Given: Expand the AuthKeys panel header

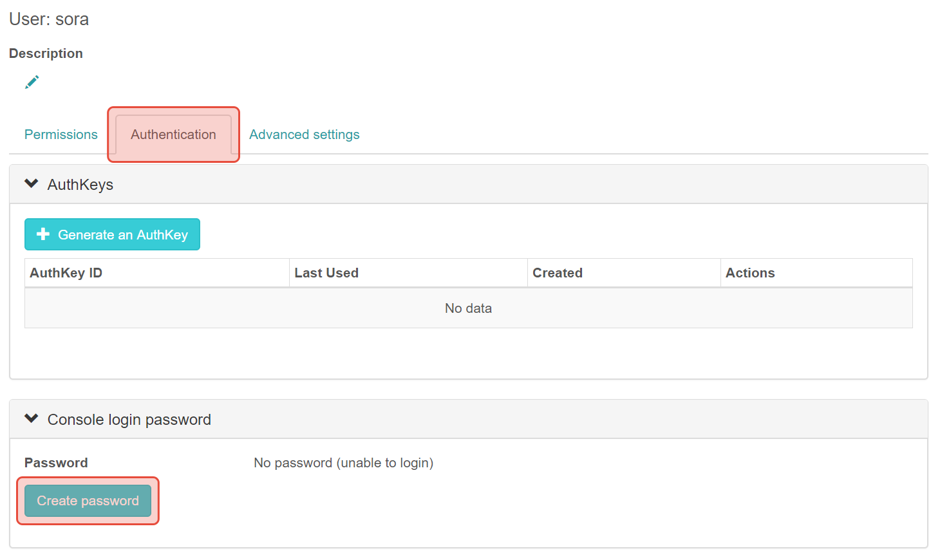Looking at the screenshot, I should coord(80,184).
